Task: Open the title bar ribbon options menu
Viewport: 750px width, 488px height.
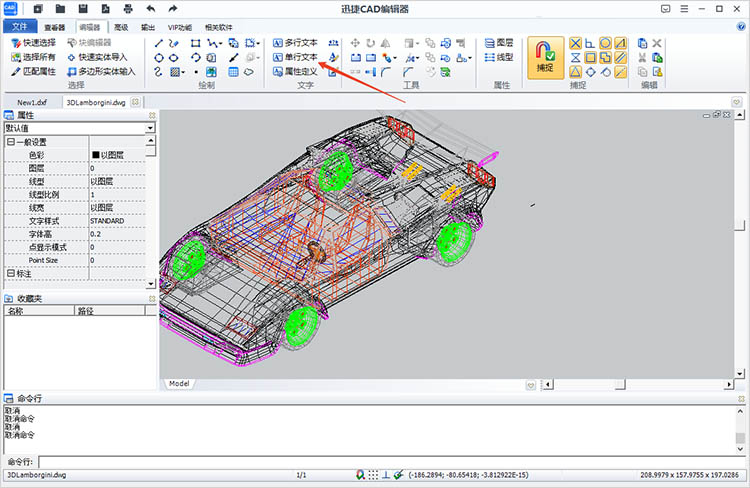Action: (x=684, y=9)
